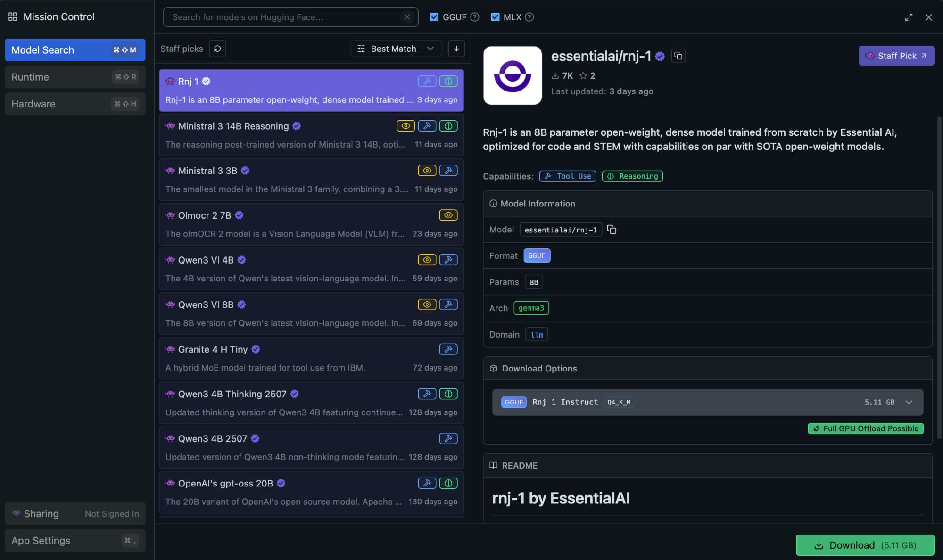Click the GGUF help question mark icon

tap(475, 17)
